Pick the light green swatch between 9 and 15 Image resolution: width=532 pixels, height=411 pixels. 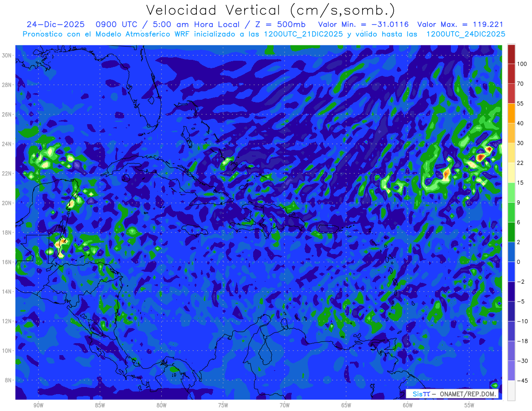[511, 192]
